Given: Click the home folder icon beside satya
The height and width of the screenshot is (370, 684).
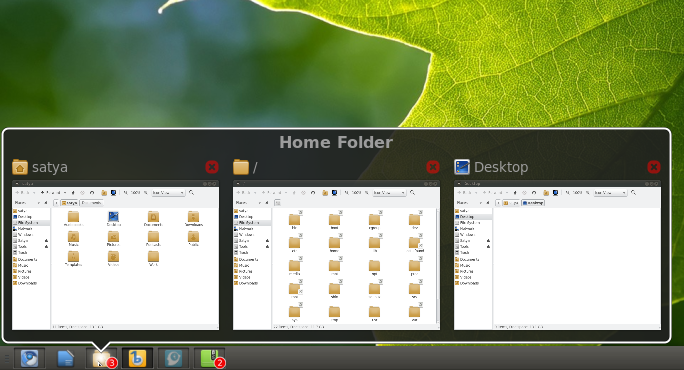Looking at the screenshot, I should click(20, 167).
